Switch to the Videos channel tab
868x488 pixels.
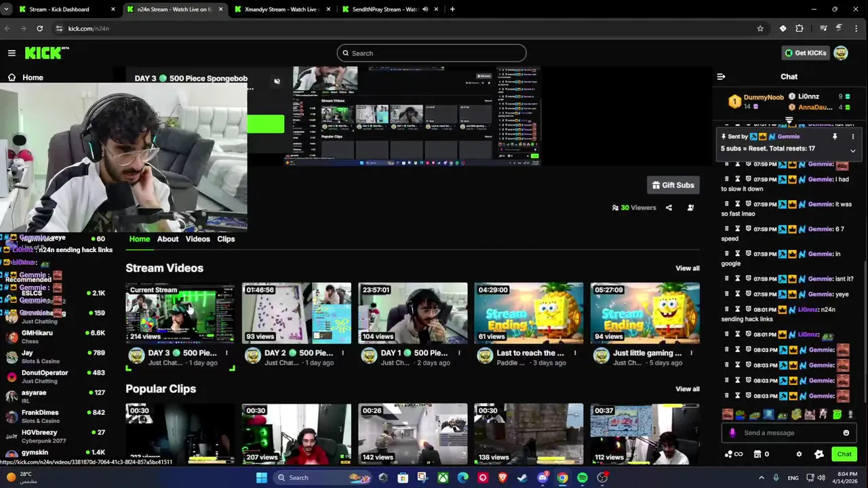[198, 239]
